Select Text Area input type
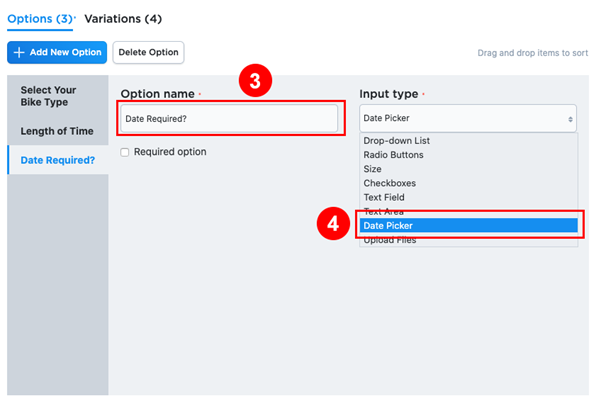The image size is (601, 413). point(384,211)
